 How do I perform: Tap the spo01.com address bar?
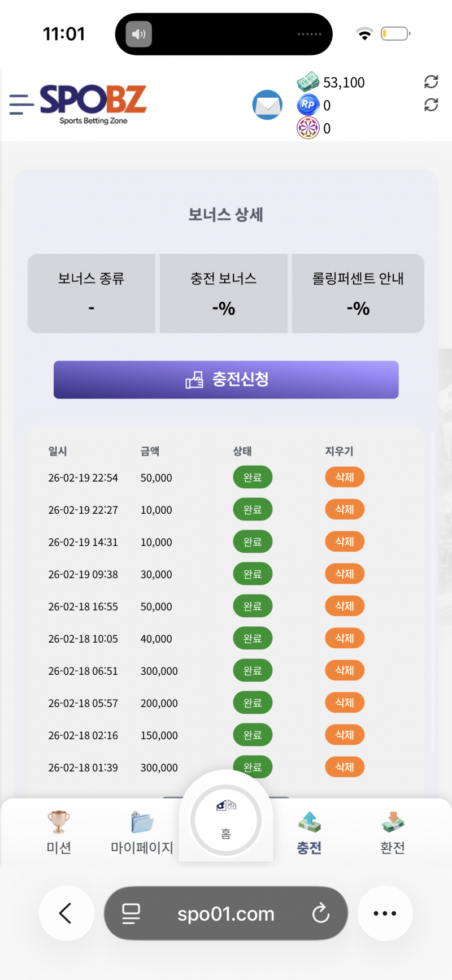click(x=225, y=913)
